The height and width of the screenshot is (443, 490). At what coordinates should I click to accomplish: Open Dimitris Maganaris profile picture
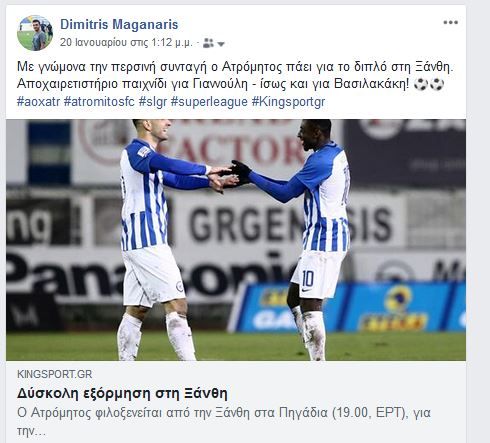click(35, 33)
